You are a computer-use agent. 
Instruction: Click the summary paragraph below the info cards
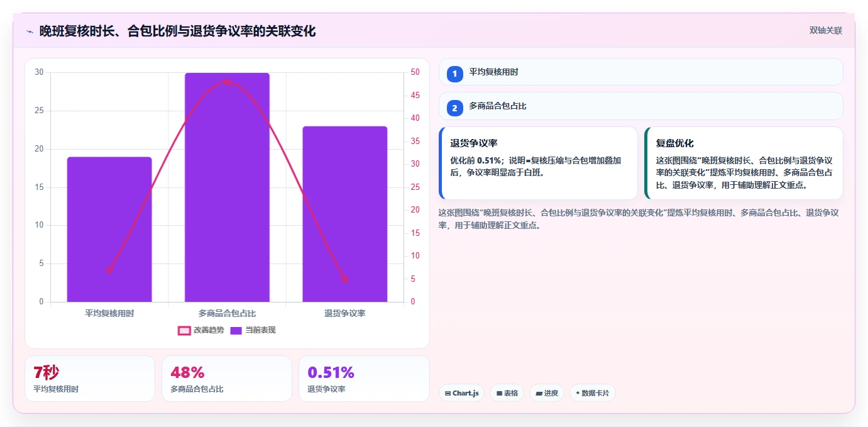click(639, 219)
